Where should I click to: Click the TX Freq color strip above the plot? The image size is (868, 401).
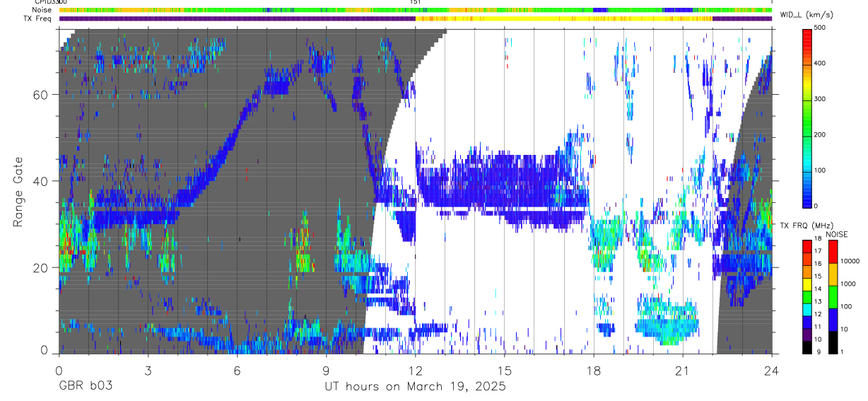click(416, 18)
